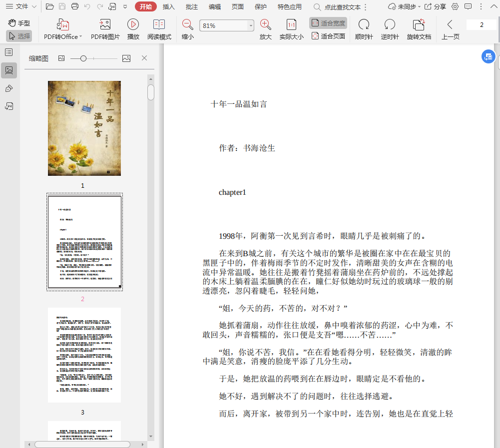
Task: Click the search options dots icon
Action: [366, 7]
